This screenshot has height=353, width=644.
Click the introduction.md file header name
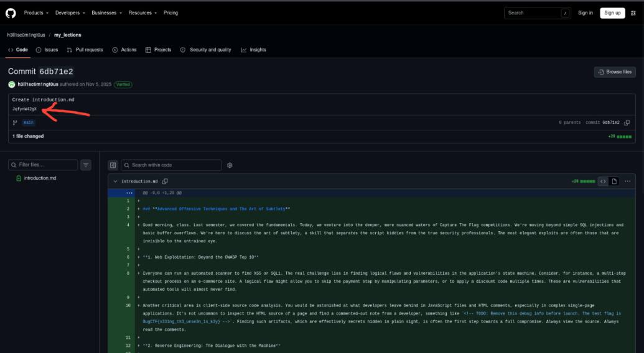(x=139, y=181)
